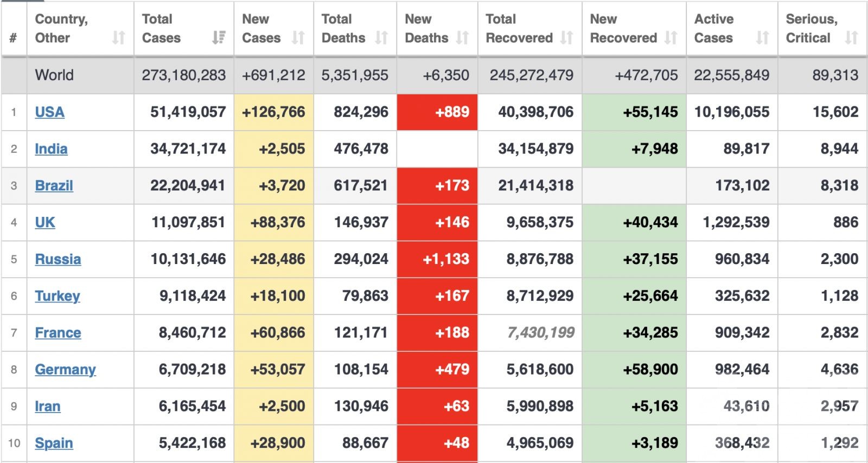The width and height of the screenshot is (868, 463).
Task: Select Iran active cases 43,610
Action: [746, 407]
